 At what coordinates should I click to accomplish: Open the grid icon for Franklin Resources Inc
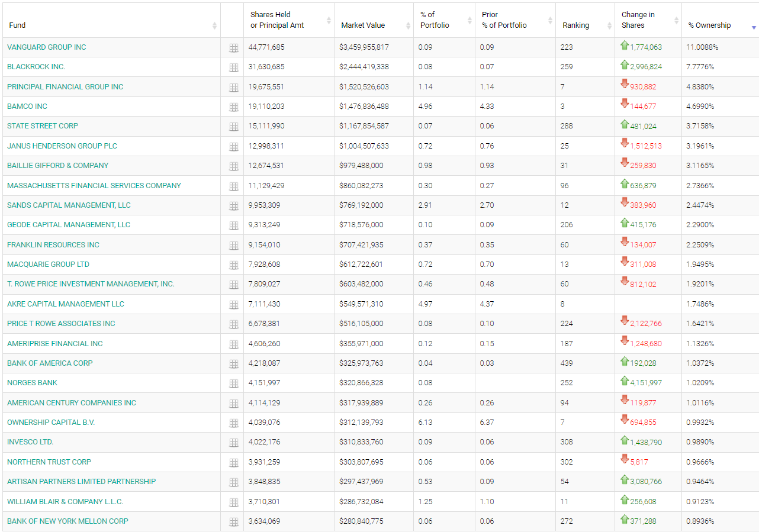(234, 246)
